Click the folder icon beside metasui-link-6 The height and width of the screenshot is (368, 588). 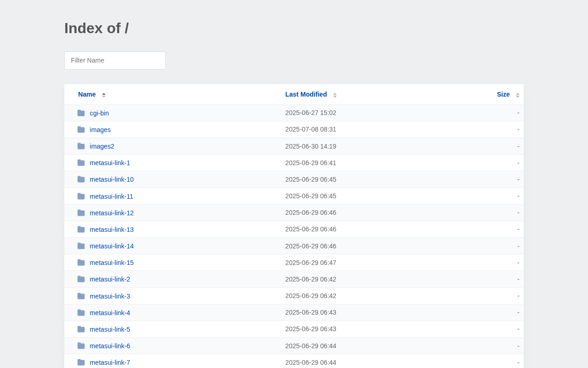81,346
